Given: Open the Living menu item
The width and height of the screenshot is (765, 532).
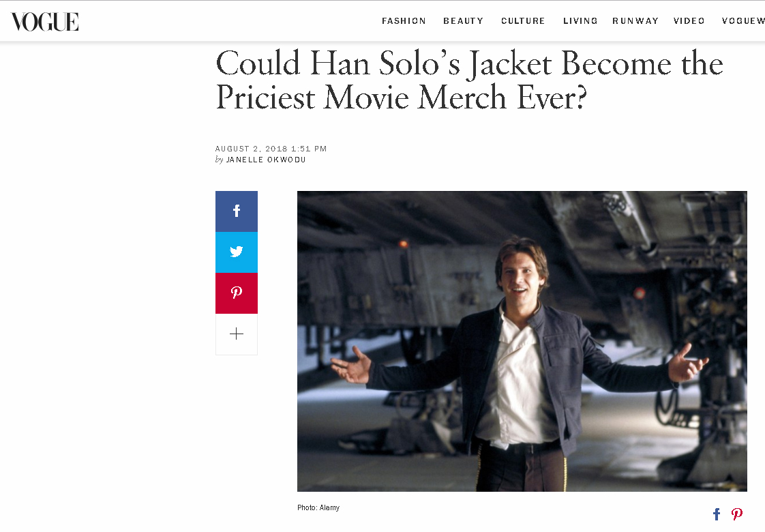Looking at the screenshot, I should (x=580, y=21).
